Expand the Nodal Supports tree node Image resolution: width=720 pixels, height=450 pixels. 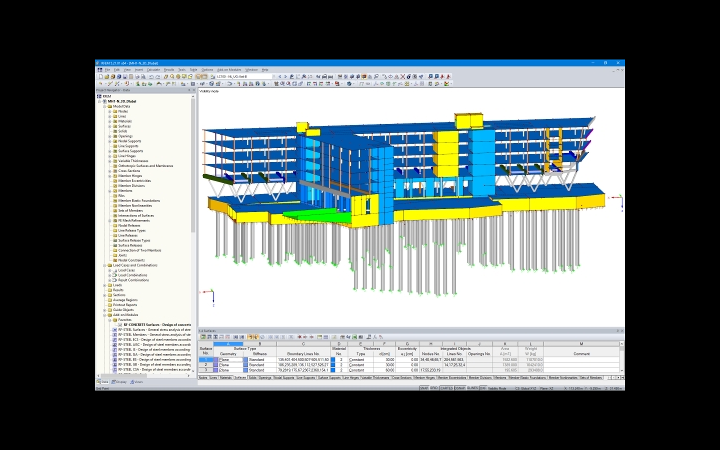tap(110, 141)
